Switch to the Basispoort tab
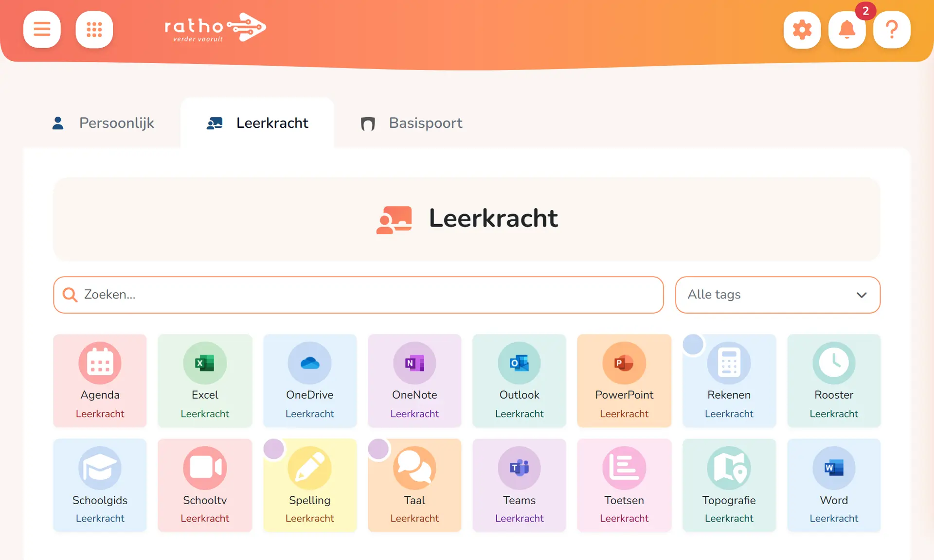This screenshot has height=560, width=934. (x=411, y=123)
